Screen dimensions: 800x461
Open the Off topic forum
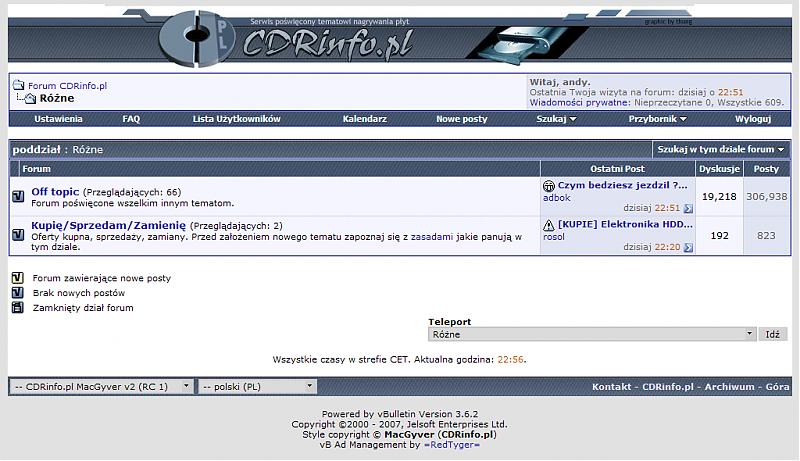(55, 192)
